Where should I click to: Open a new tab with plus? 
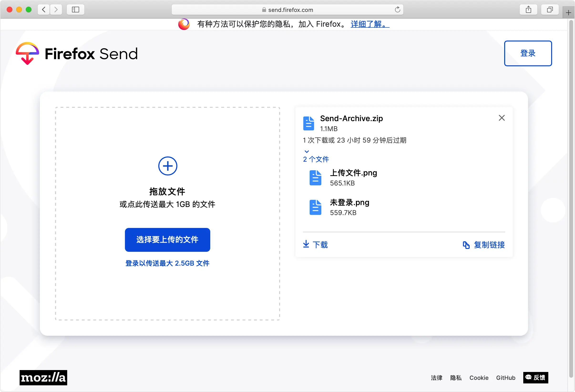568,13
